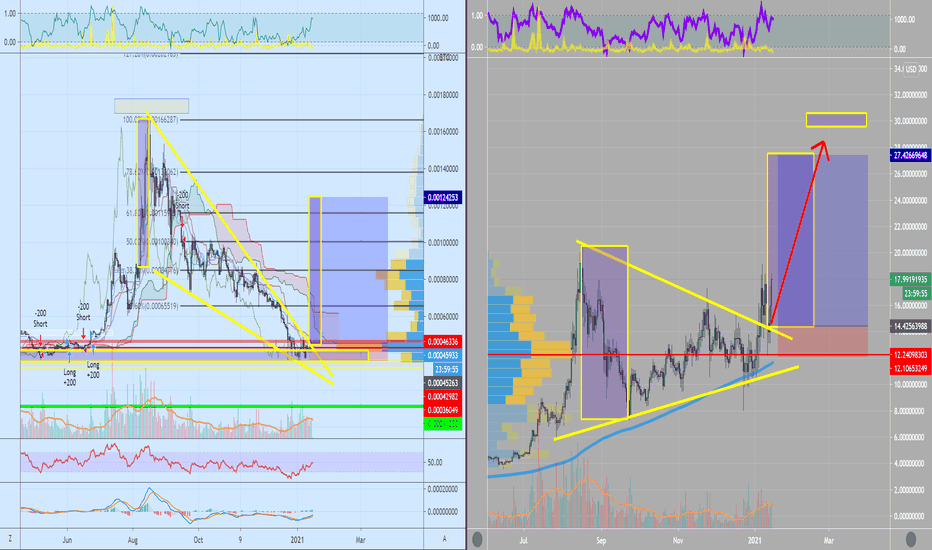The width and height of the screenshot is (932, 550).
Task: Select the 12.24098303 price label
Action: [x=910, y=354]
